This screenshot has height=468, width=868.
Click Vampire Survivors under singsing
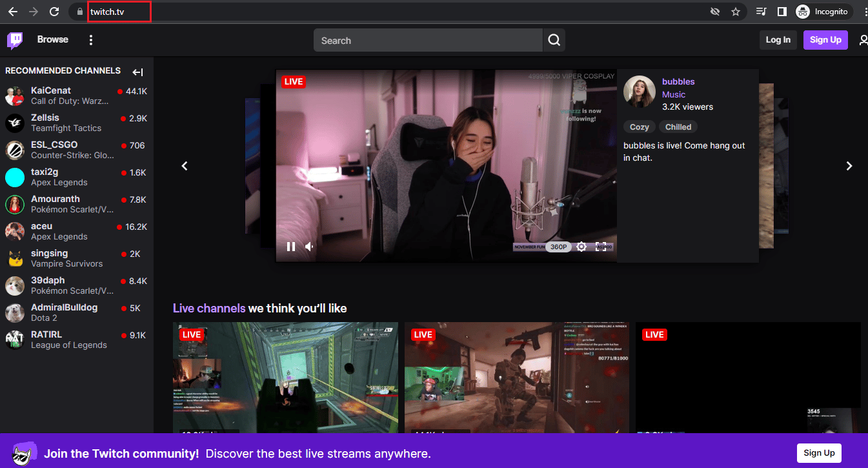coord(66,264)
